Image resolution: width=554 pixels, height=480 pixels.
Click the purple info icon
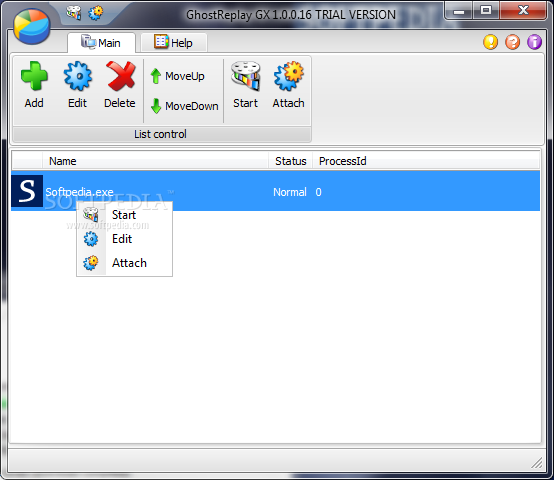click(534, 42)
